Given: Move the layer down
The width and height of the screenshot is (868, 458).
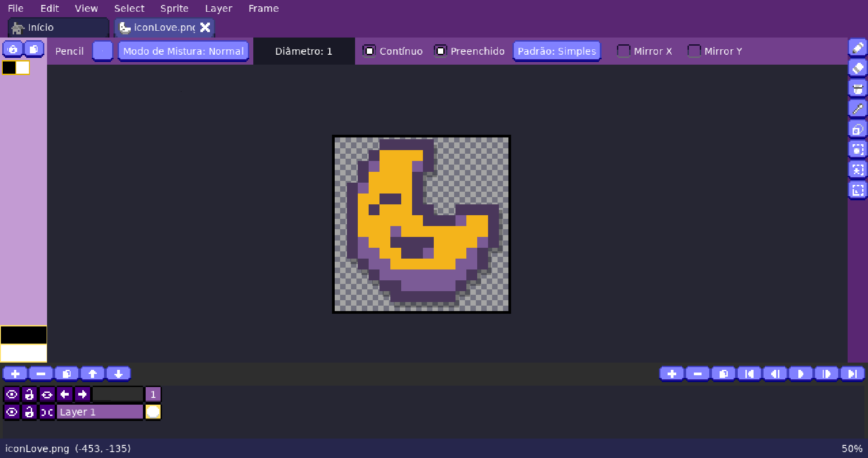Looking at the screenshot, I should pos(119,374).
